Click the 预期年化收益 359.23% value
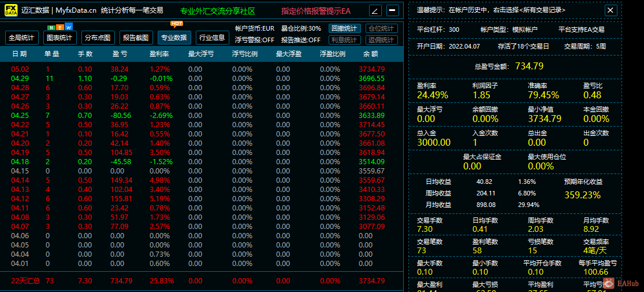The height and width of the screenshot is (292, 644). coord(582,194)
